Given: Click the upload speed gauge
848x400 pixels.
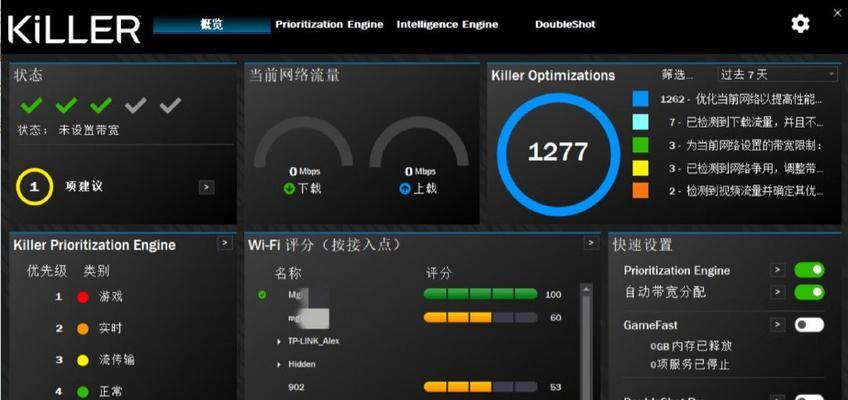Looking at the screenshot, I should click(x=419, y=142).
